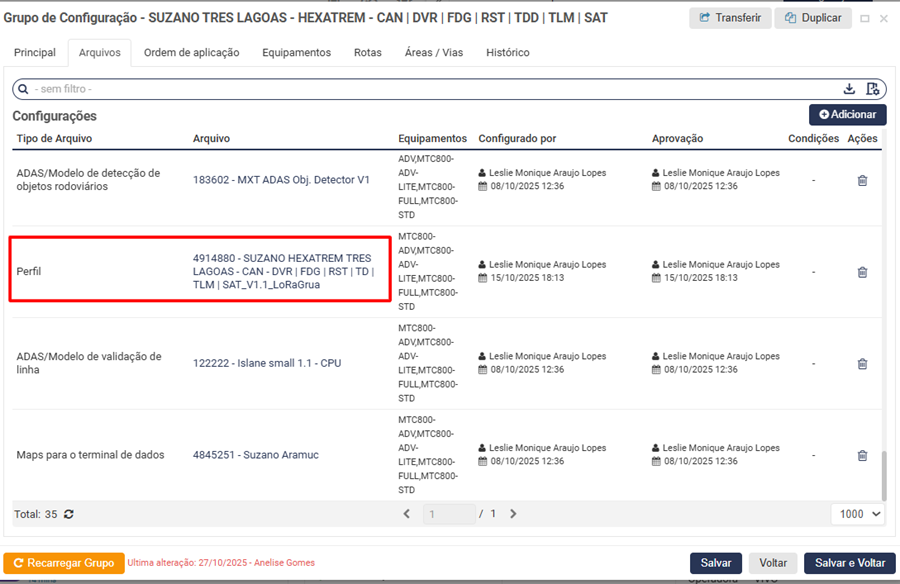Open the Histórico tab
This screenshot has width=900, height=584.
507,53
